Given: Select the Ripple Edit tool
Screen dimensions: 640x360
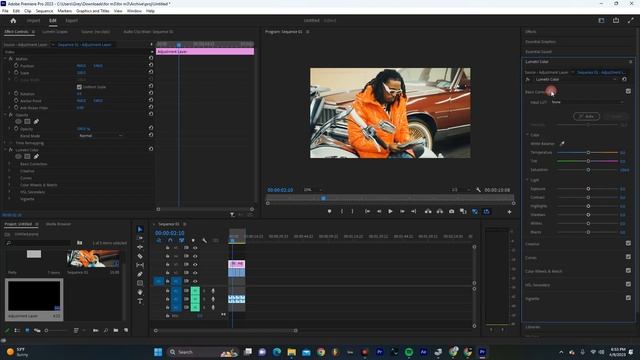Looking at the screenshot, I should [x=140, y=247].
